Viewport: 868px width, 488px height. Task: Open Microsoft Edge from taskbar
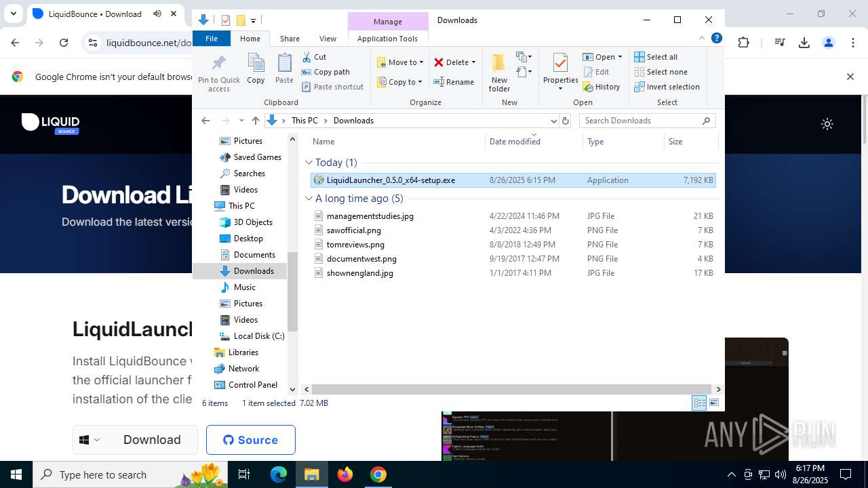pyautogui.click(x=279, y=474)
